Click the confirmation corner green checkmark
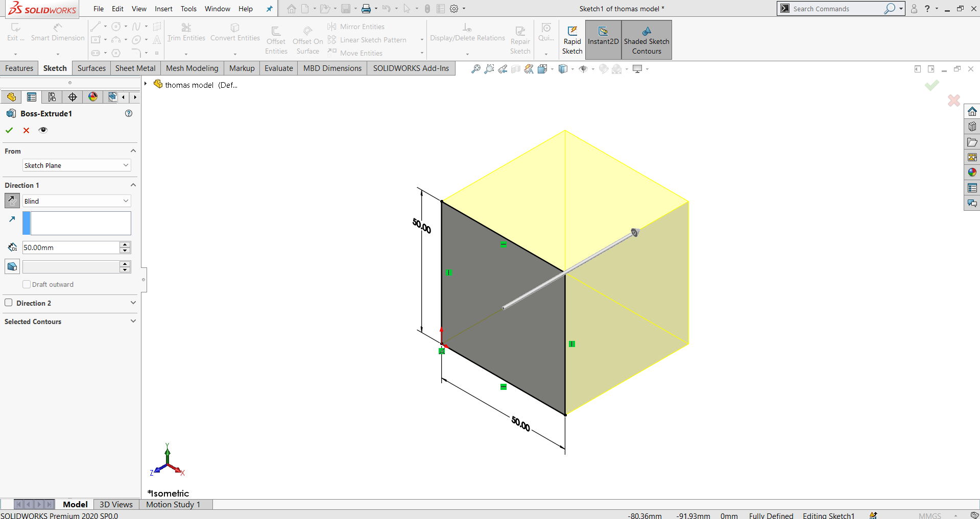The height and width of the screenshot is (519, 980). (x=932, y=85)
